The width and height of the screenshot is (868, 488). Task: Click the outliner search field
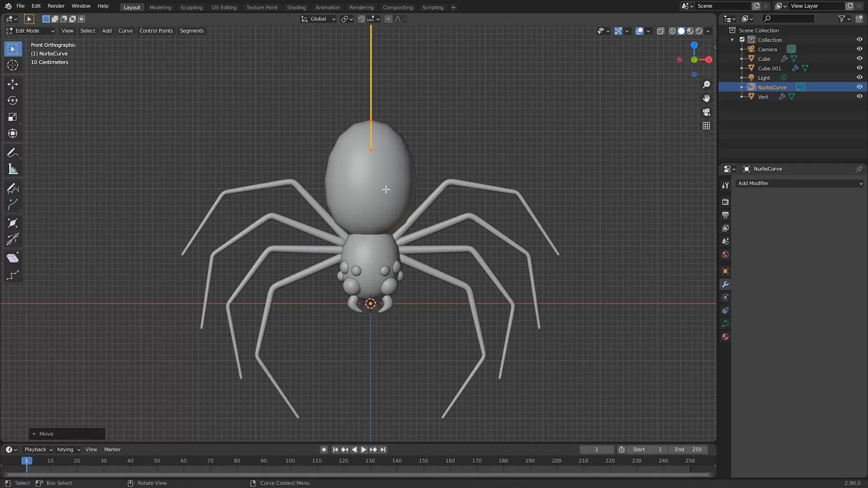788,19
